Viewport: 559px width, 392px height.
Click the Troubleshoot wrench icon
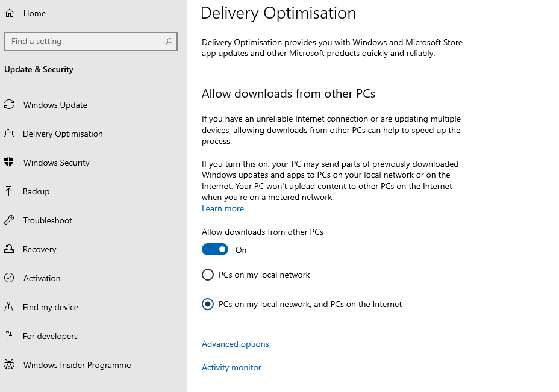coord(9,220)
